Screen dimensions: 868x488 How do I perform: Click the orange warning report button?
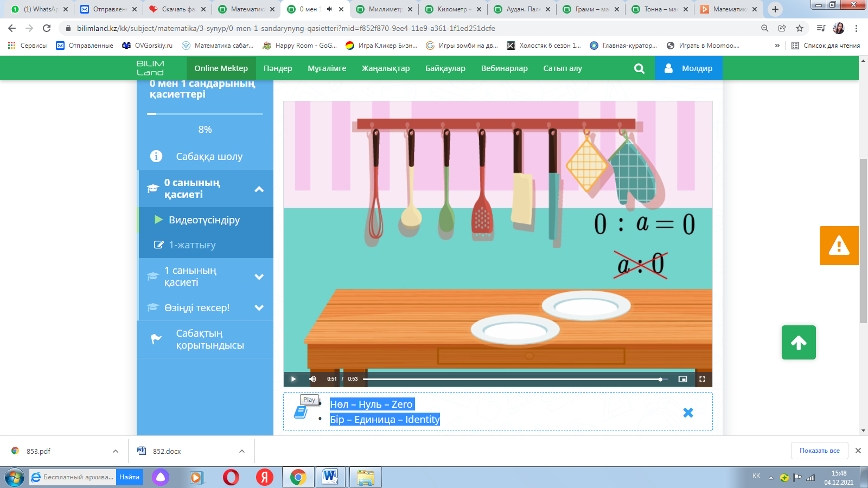[x=839, y=246]
